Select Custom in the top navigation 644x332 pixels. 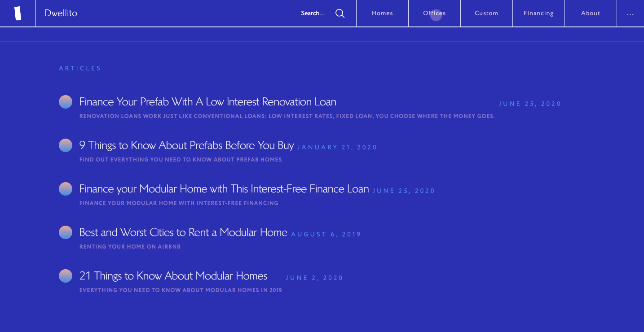pos(486,13)
